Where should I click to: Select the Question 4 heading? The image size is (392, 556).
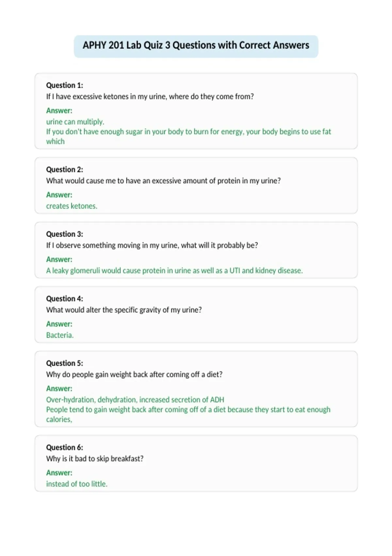point(65,299)
